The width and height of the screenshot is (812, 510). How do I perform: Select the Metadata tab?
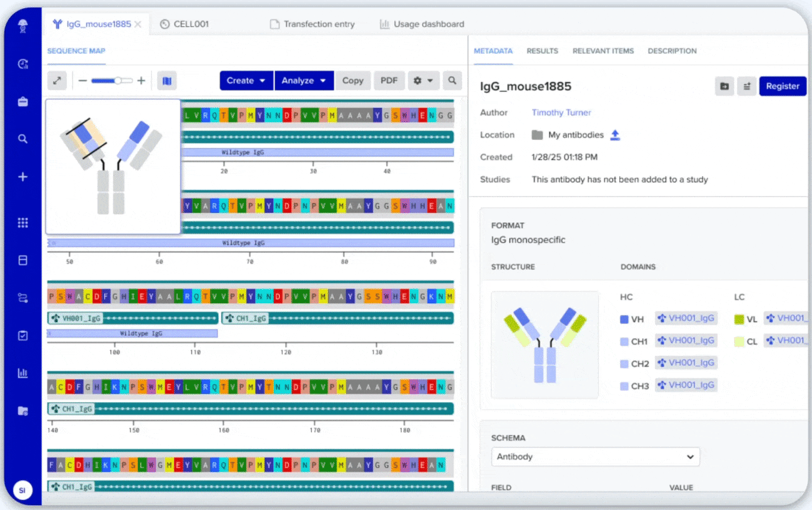click(x=493, y=51)
